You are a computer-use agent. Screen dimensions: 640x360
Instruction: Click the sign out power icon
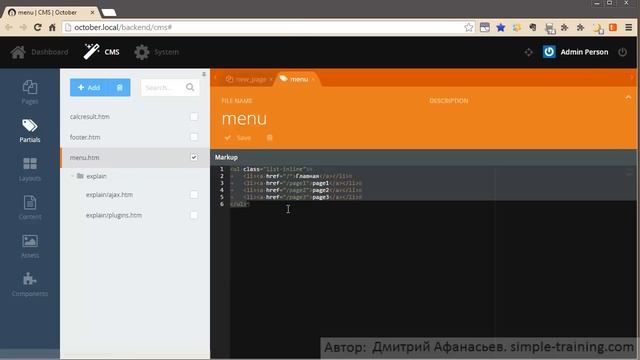(622, 52)
